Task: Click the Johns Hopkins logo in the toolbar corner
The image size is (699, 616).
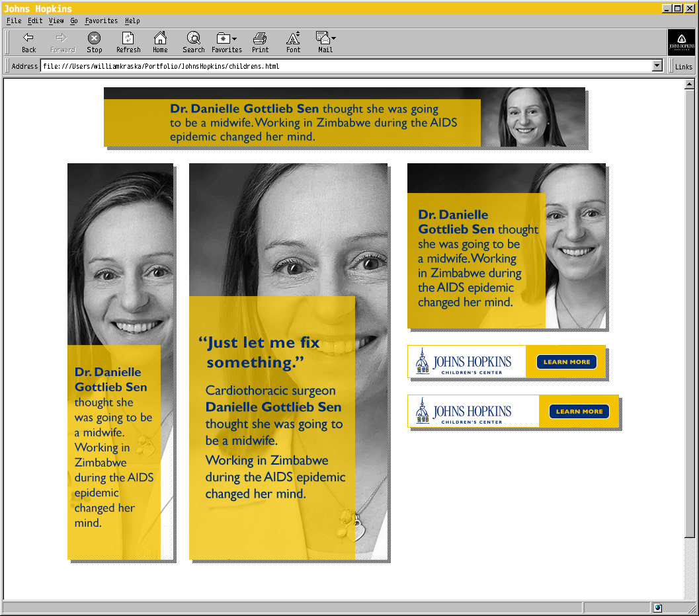Action: (681, 42)
